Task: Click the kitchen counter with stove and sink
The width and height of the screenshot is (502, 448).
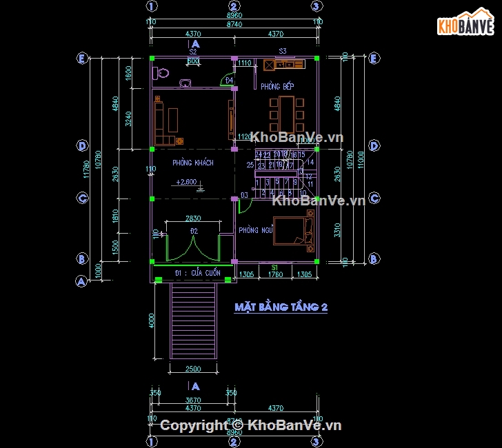Action: coord(284,65)
